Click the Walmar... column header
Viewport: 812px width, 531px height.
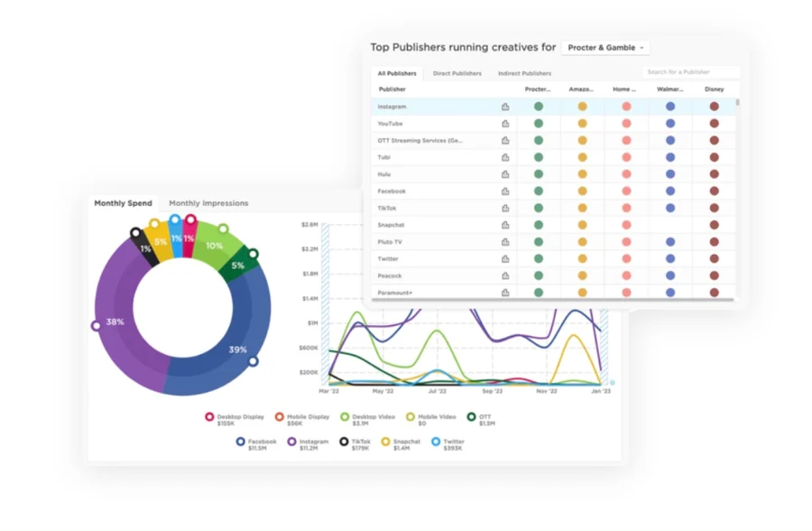[x=670, y=89]
